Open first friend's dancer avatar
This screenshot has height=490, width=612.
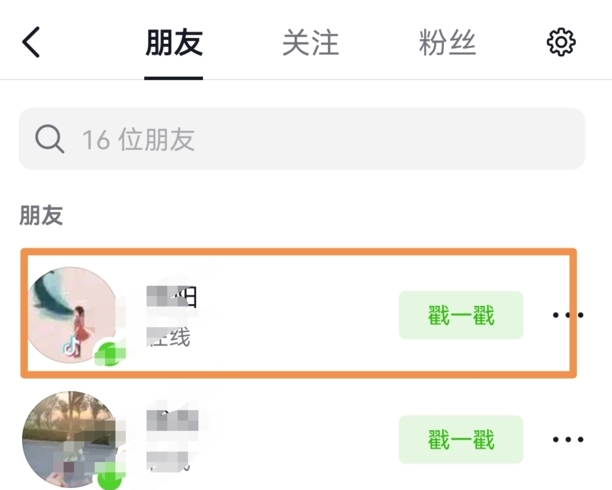[x=71, y=315]
